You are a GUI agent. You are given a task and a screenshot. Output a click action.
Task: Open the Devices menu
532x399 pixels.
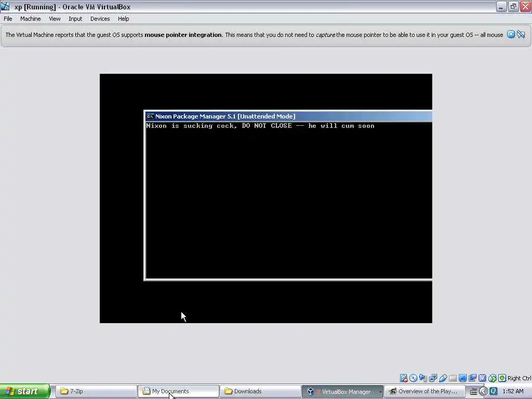100,19
